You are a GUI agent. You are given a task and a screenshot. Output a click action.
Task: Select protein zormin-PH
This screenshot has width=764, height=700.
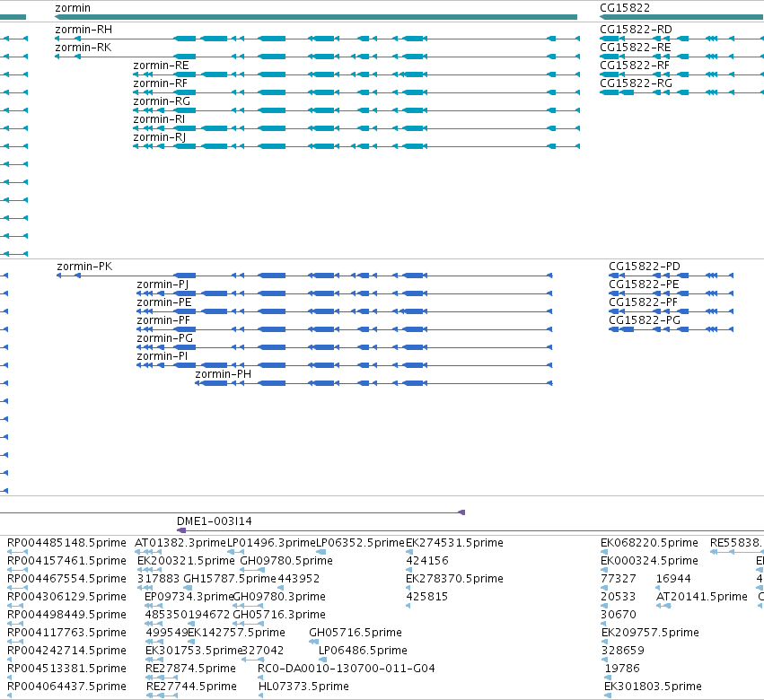pyautogui.click(x=373, y=383)
